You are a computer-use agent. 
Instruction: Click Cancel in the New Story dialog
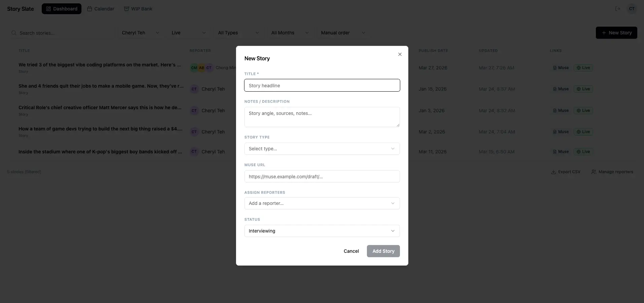pos(351,251)
